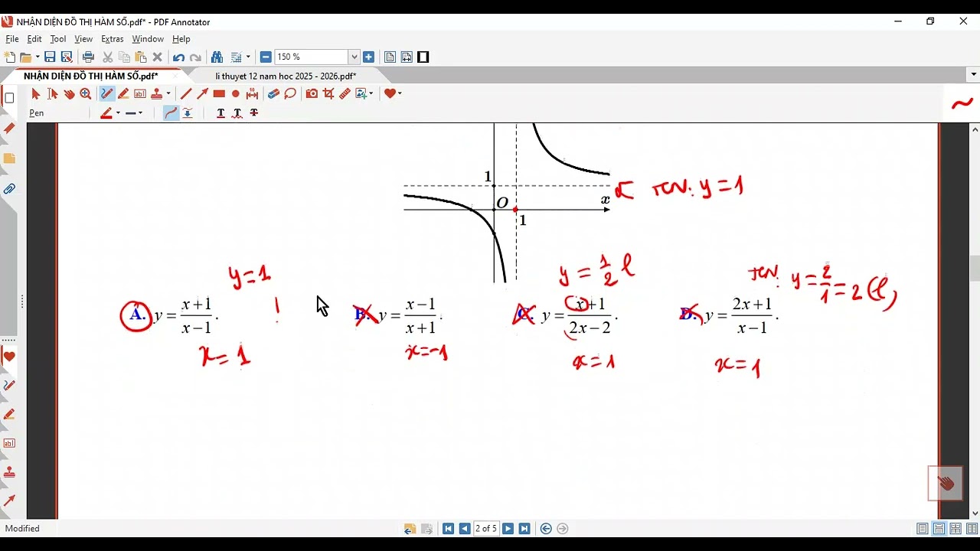Choose the Eraser tool
980x551 pixels.
273,94
